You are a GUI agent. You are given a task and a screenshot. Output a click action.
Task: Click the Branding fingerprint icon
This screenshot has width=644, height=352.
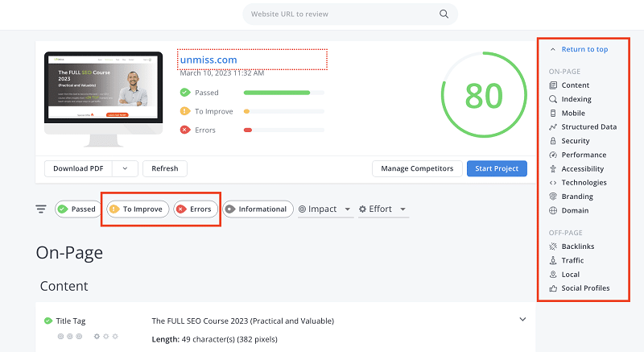(553, 197)
